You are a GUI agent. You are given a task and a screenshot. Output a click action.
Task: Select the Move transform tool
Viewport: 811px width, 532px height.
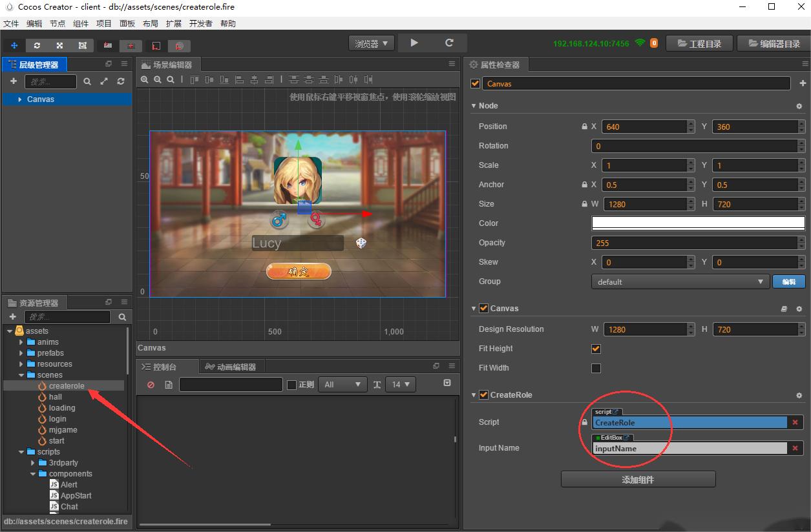click(x=14, y=46)
